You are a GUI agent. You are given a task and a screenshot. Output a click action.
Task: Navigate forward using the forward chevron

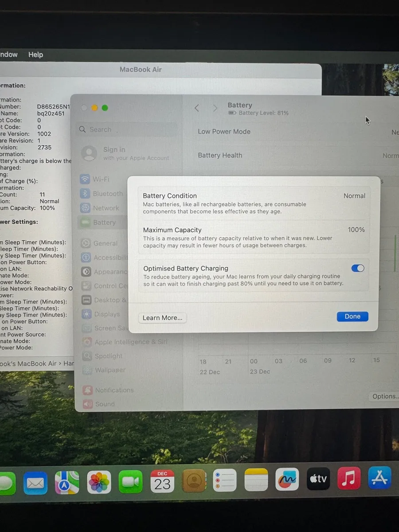(x=215, y=108)
